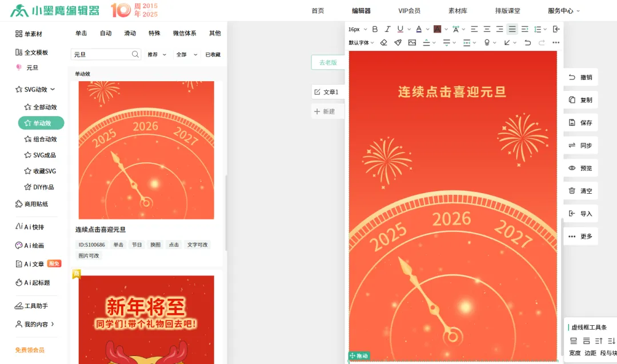Open 更多 options in right panel
The image size is (617, 364).
tap(581, 237)
